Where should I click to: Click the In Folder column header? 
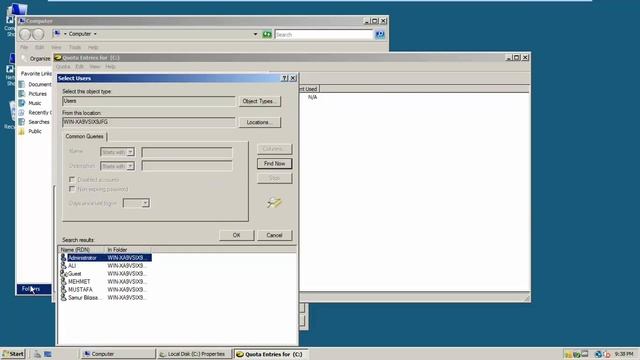pyautogui.click(x=127, y=249)
